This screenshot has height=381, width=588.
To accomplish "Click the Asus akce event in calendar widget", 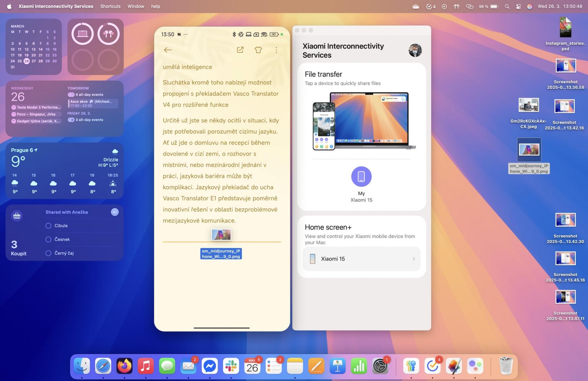I will click(x=93, y=104).
